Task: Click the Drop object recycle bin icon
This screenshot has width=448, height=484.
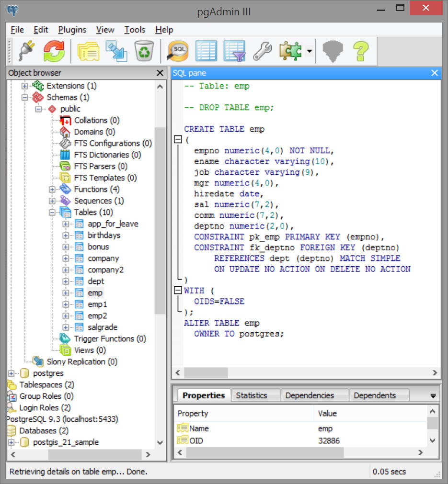Action: point(143,50)
